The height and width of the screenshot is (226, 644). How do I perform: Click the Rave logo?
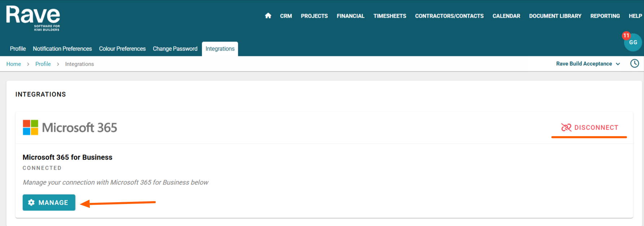pos(33,18)
